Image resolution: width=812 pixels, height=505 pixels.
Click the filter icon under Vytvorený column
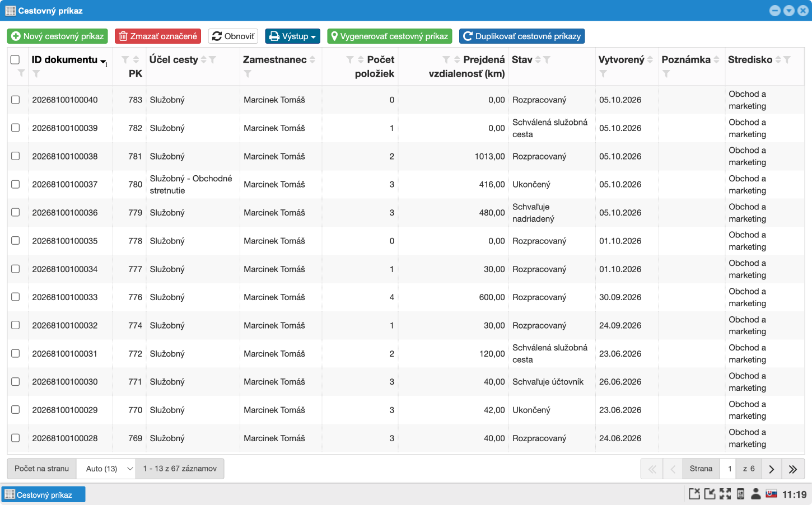(603, 73)
